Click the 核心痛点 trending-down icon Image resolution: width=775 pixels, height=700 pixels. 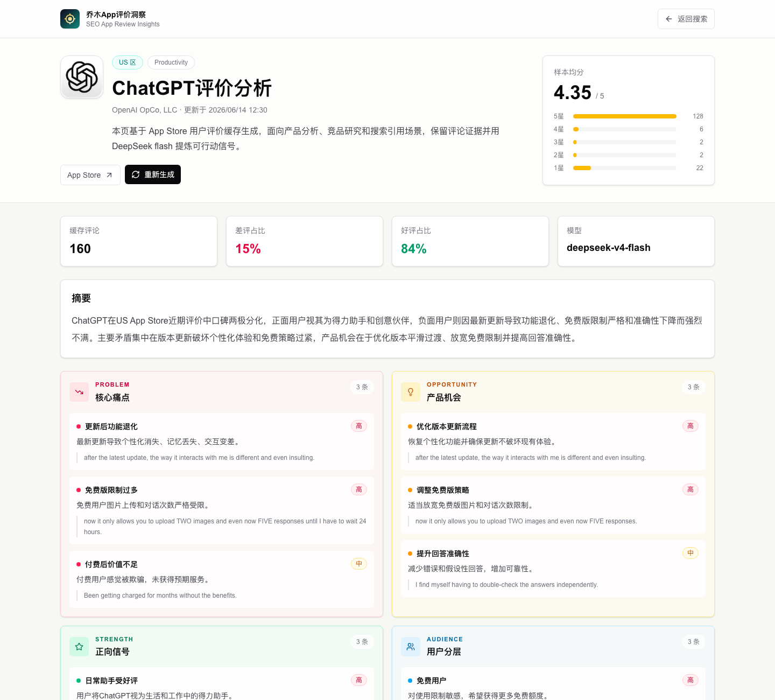click(x=79, y=392)
